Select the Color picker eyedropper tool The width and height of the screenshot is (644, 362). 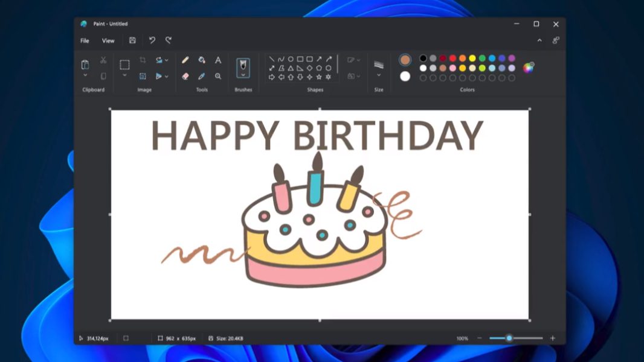202,76
